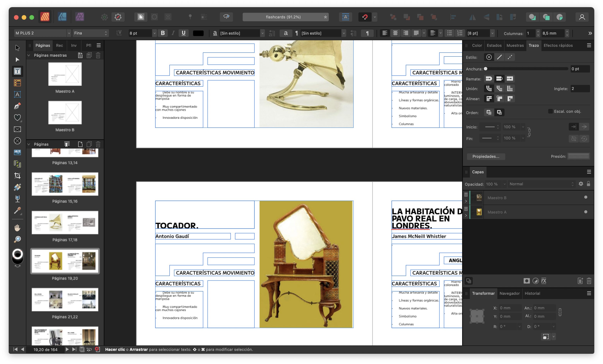Toggle Bold formatting
This screenshot has height=364, width=603.
pyautogui.click(x=163, y=33)
